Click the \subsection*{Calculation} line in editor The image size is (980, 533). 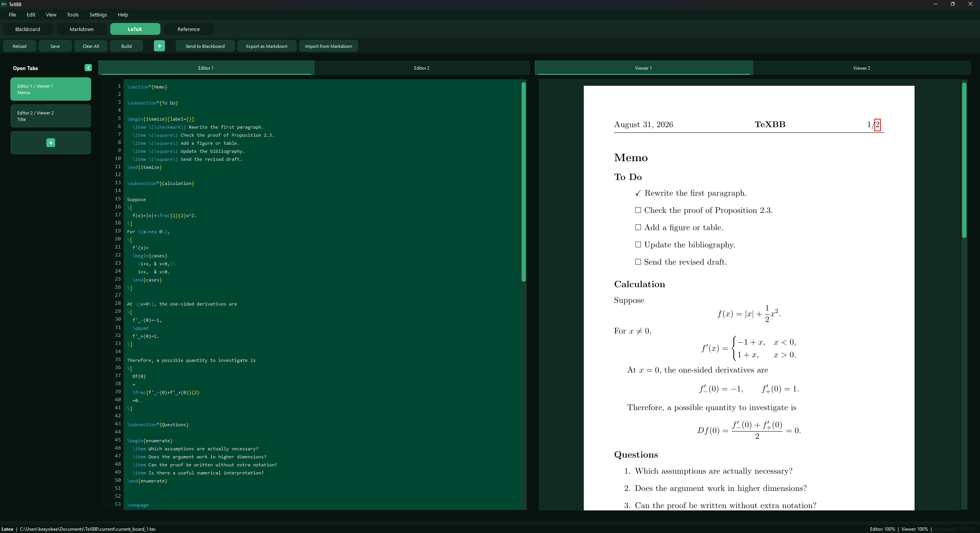coord(161,183)
